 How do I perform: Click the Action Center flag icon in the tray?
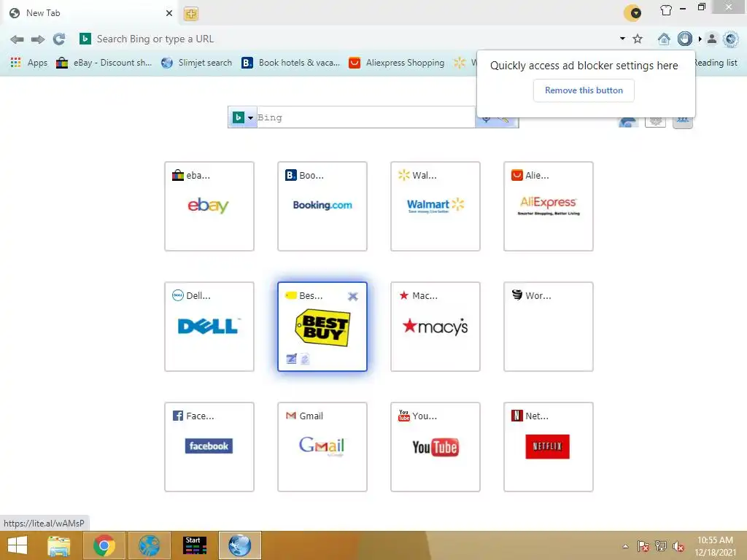[643, 546]
